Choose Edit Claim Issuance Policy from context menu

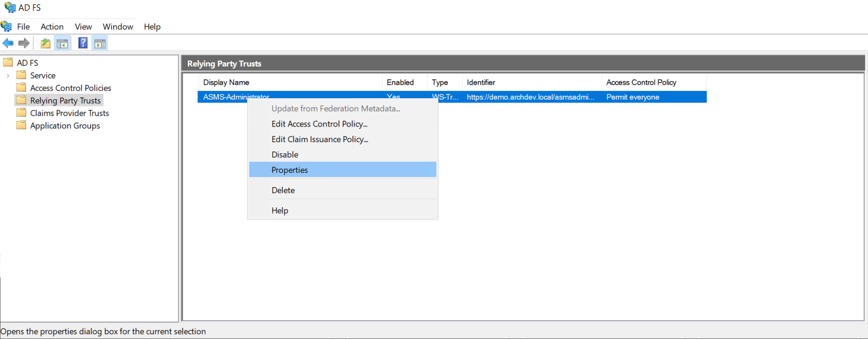click(x=343, y=139)
